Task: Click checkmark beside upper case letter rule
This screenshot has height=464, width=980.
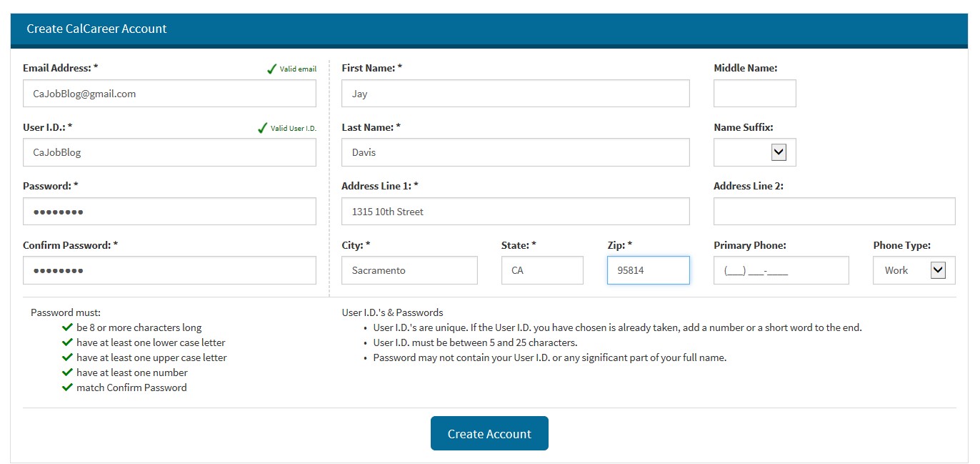Action: [x=68, y=357]
